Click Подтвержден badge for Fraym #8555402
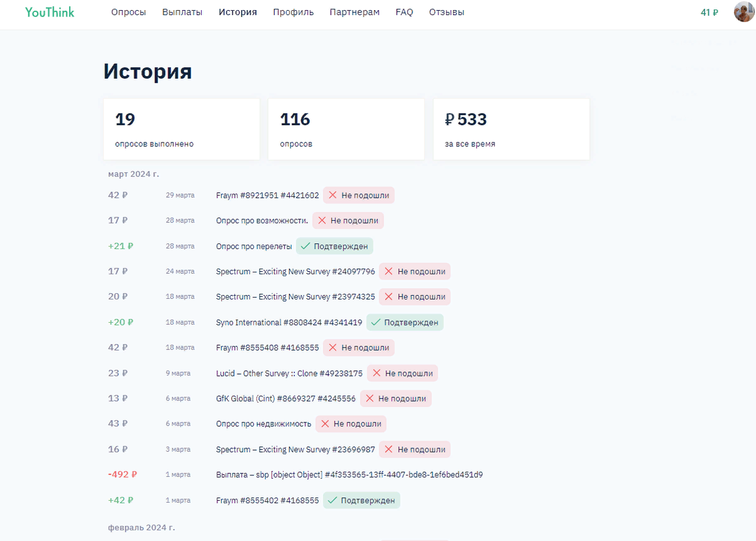Viewport: 756px width, 541px height. click(362, 500)
